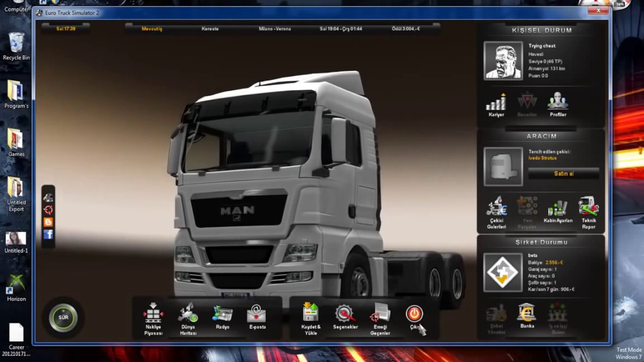Close the Euro Truck Simulator 2 window
The width and height of the screenshot is (644, 362).
click(598, 10)
